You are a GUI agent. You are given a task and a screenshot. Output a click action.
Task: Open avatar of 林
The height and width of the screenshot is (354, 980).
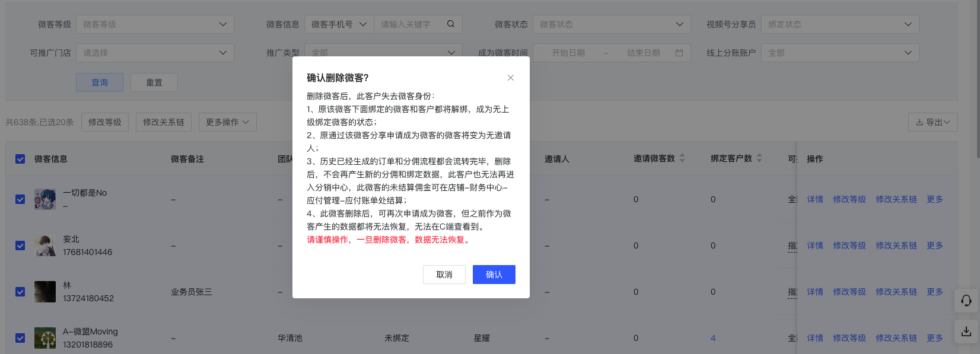(45, 292)
